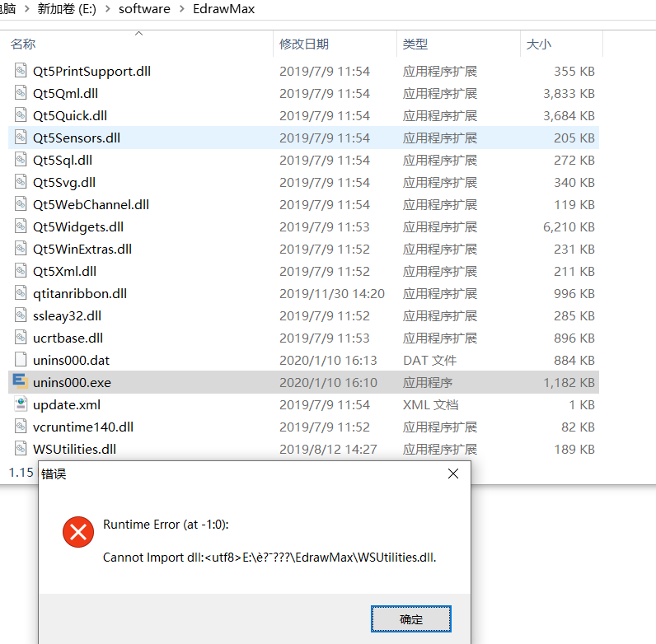Image resolution: width=656 pixels, height=644 pixels.
Task: Click the WSUtilities.dll file icon
Action: click(x=21, y=448)
